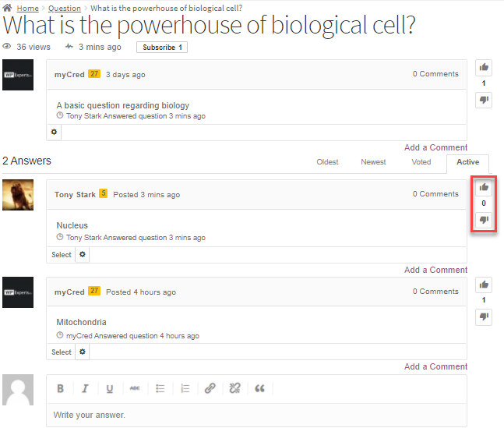The width and height of the screenshot is (504, 428).
Task: Insert blockquote in the answer editor
Action: (x=259, y=388)
